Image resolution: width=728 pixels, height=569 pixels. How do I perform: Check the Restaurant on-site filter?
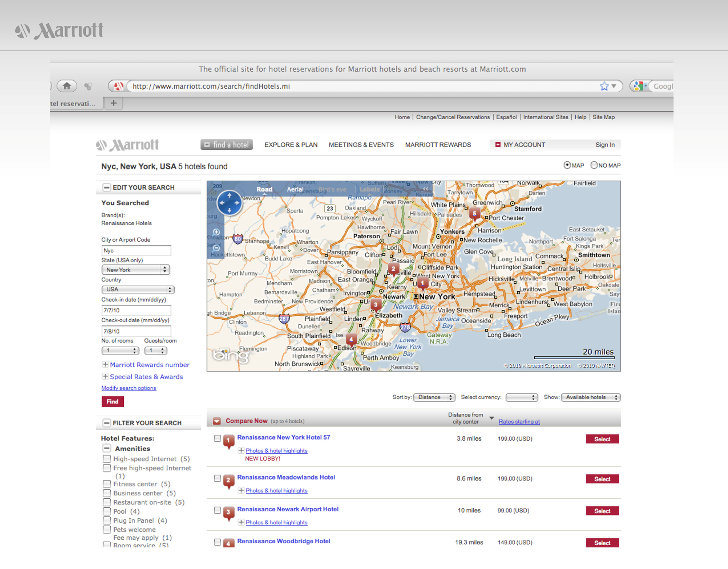coord(107,502)
